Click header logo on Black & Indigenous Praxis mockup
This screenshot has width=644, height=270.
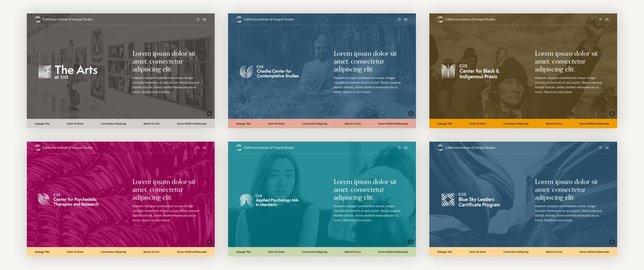click(440, 19)
